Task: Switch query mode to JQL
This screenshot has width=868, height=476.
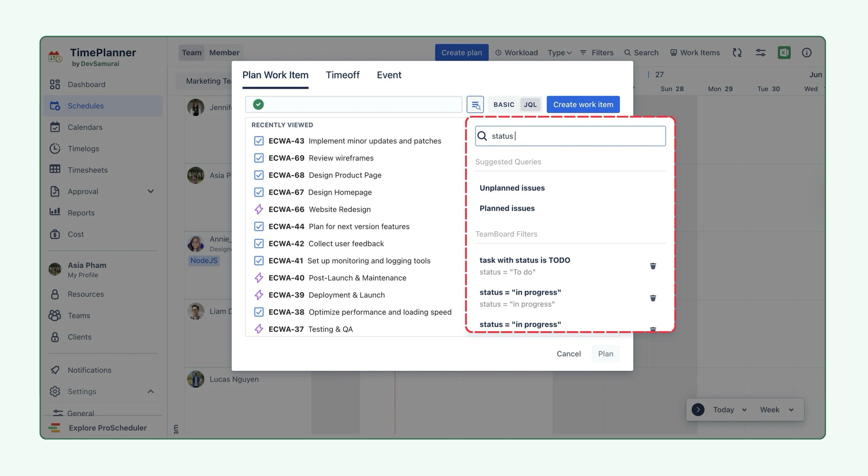Action: tap(530, 104)
